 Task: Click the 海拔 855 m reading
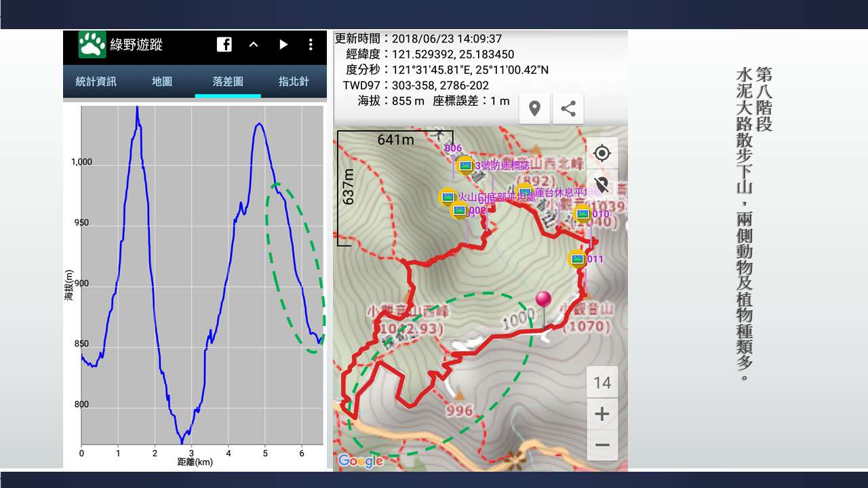pyautogui.click(x=391, y=101)
